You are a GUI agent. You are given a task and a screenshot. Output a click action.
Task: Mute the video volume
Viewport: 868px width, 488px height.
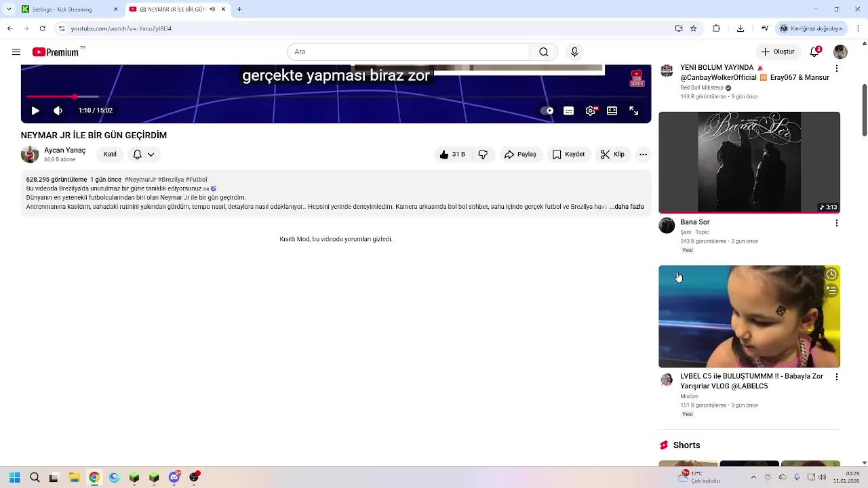(x=58, y=110)
